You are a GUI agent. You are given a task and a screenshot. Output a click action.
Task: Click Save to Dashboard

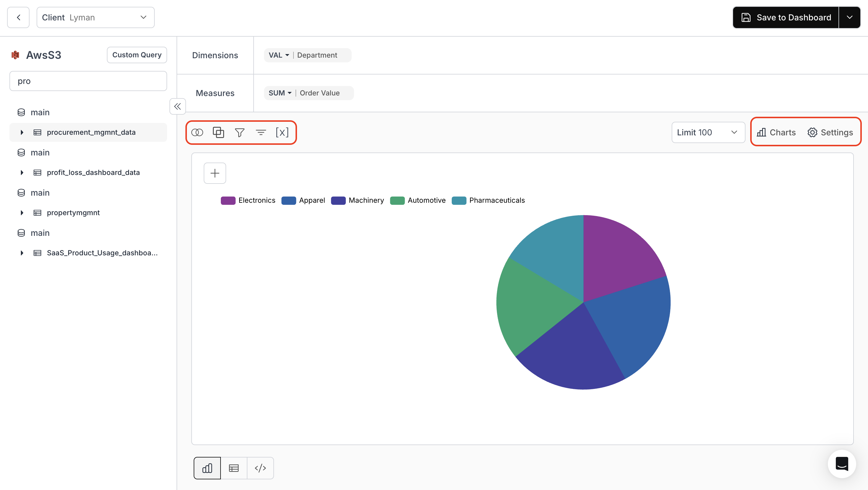tap(787, 17)
